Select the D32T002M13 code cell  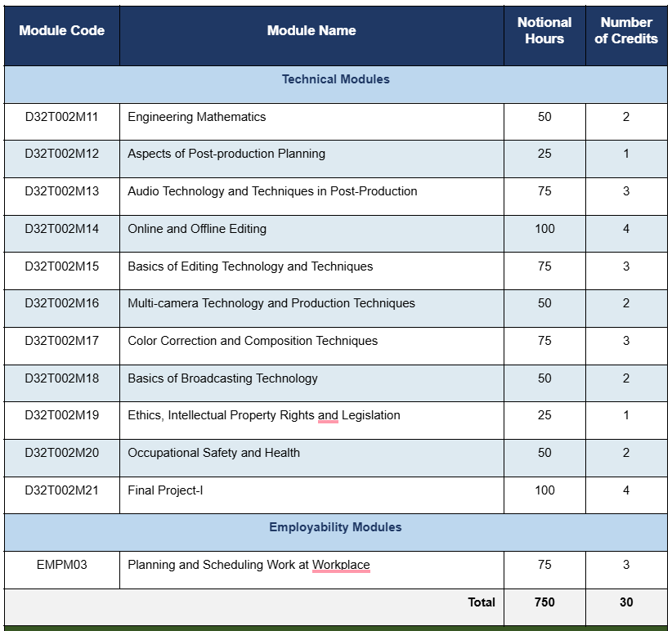pyautogui.click(x=61, y=191)
